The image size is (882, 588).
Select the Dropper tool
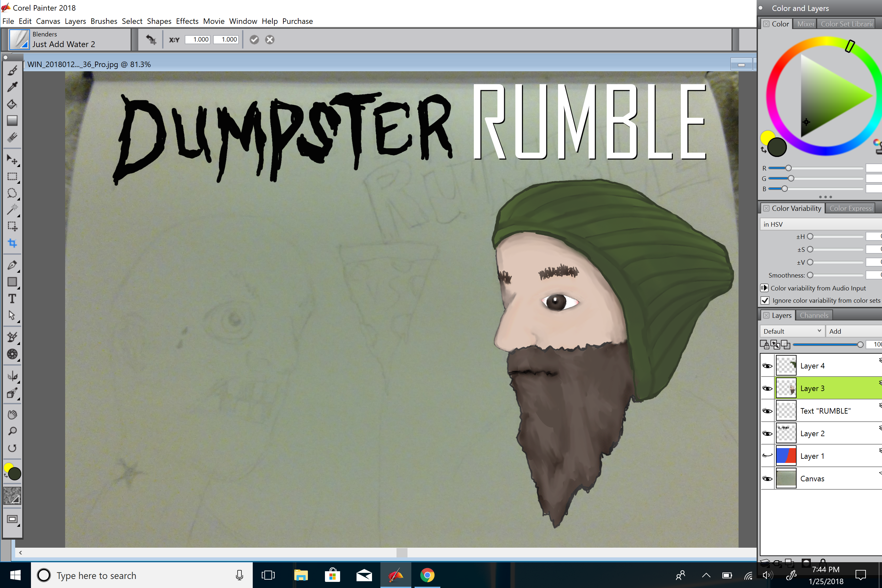pos(12,87)
